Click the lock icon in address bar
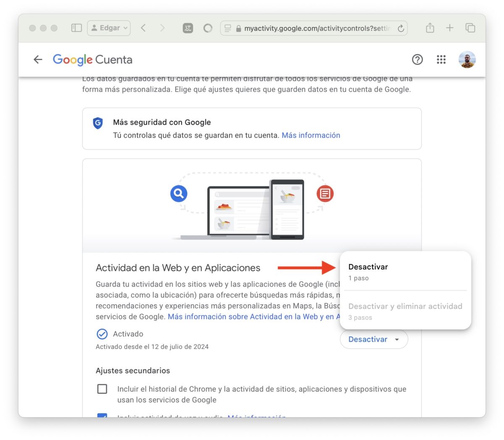The height and width of the screenshot is (440, 504). [239, 29]
